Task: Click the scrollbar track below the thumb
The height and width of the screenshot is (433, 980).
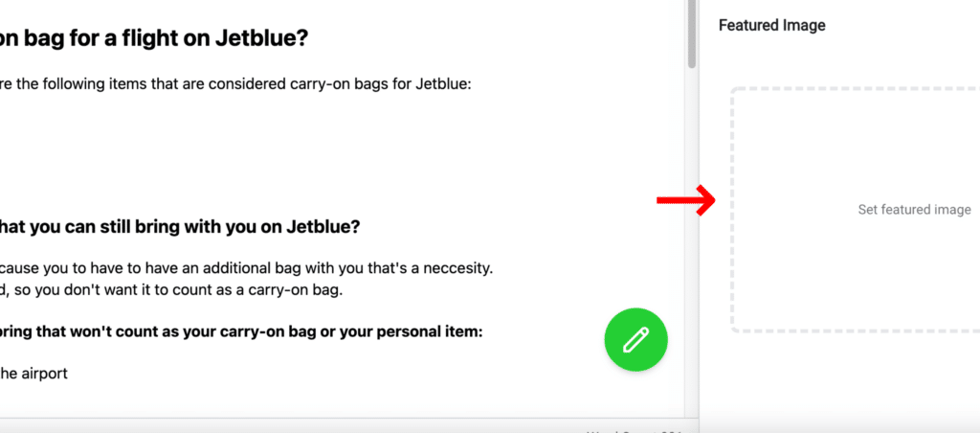Action: (691, 244)
